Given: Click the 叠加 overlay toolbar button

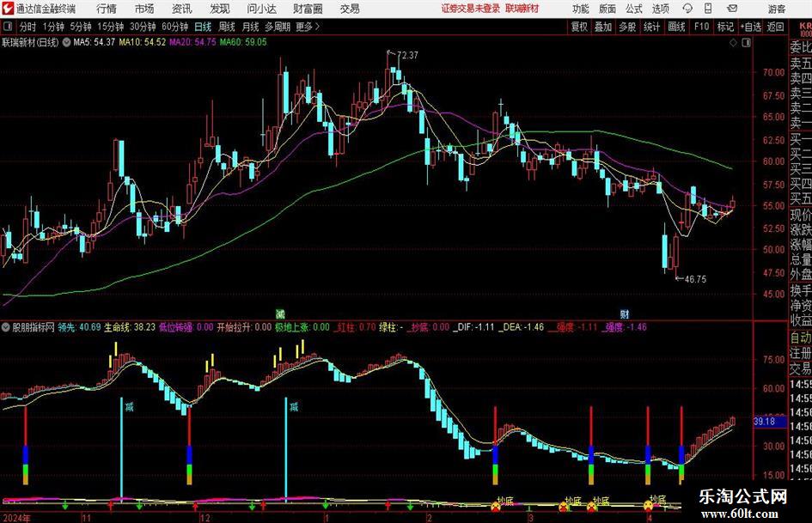Looking at the screenshot, I should (603, 27).
